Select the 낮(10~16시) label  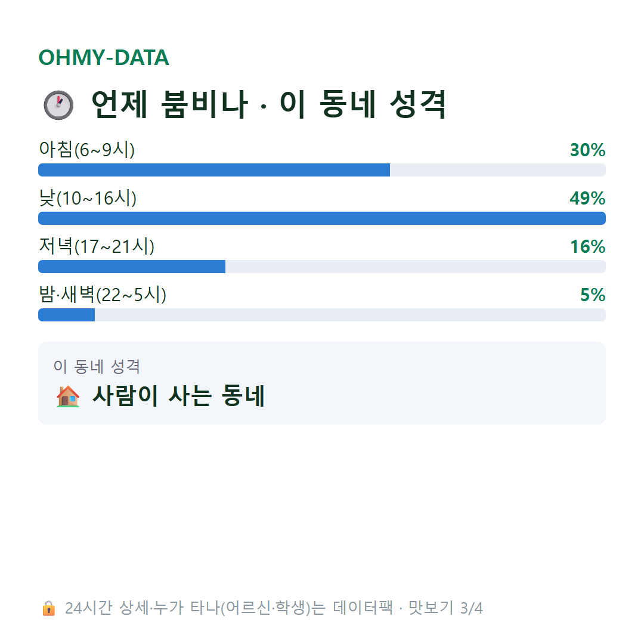coord(88,198)
